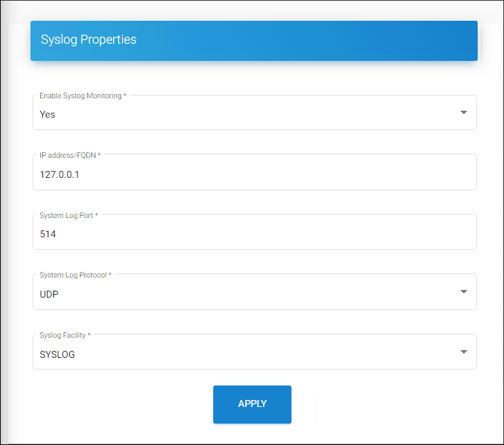The width and height of the screenshot is (504, 445).
Task: Select the Yes value in the monitoring field
Action: click(47, 114)
